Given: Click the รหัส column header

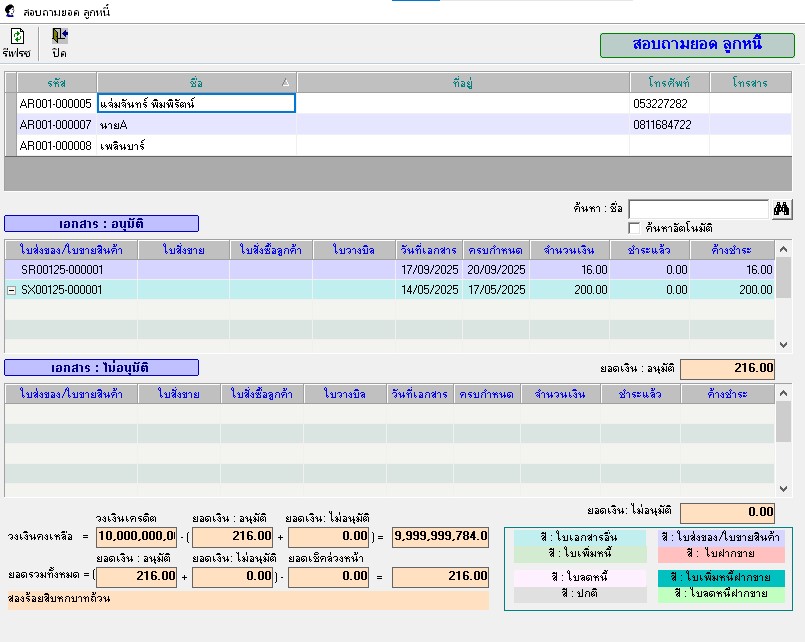Looking at the screenshot, I should (x=57, y=83).
